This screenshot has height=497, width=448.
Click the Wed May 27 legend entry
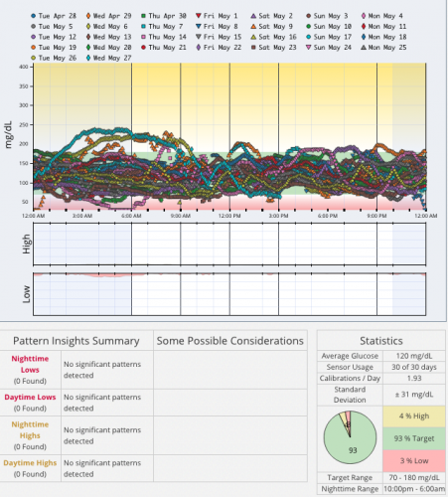coord(108,58)
